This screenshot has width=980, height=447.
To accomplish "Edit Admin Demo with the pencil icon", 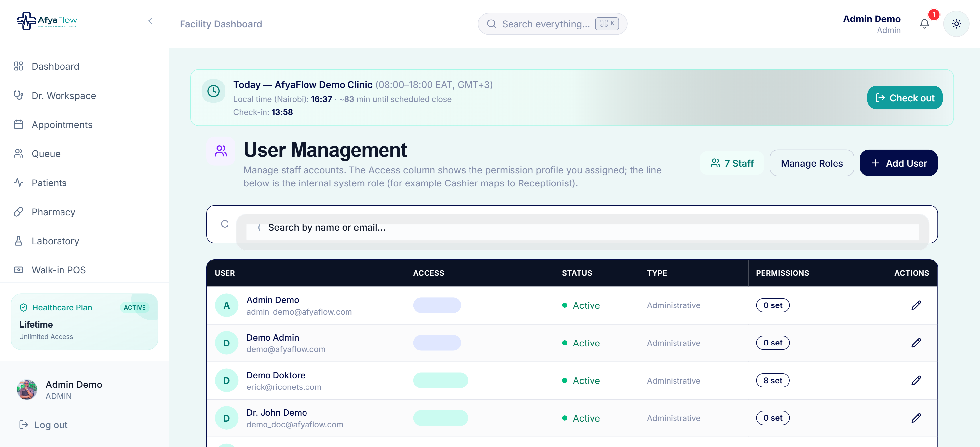I will [916, 305].
